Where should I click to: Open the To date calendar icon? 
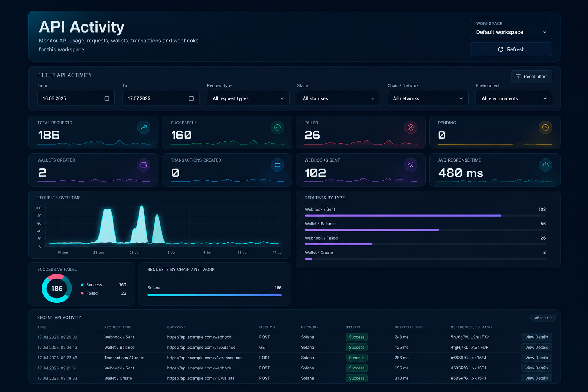pos(191,98)
